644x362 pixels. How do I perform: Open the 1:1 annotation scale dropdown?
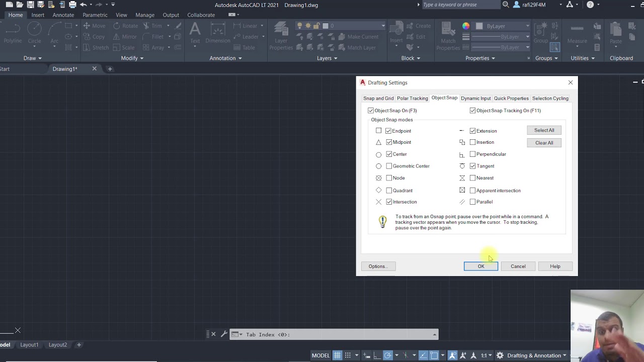click(x=486, y=355)
